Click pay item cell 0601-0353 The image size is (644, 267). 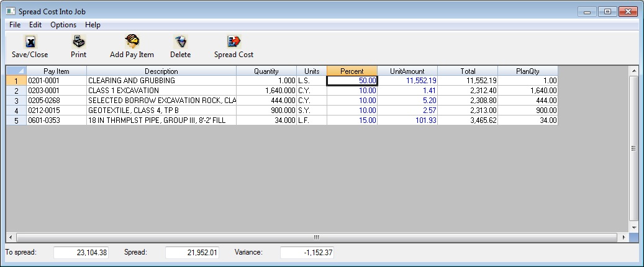(57, 120)
